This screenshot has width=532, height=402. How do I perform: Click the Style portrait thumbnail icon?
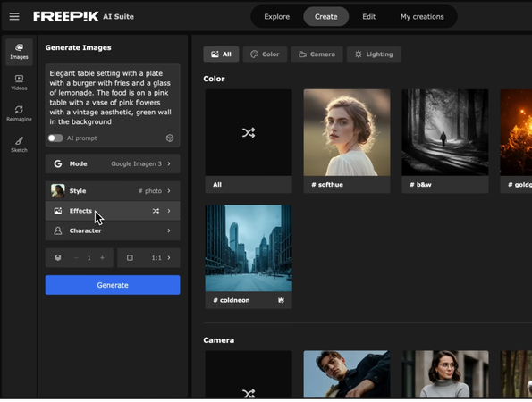click(x=58, y=191)
